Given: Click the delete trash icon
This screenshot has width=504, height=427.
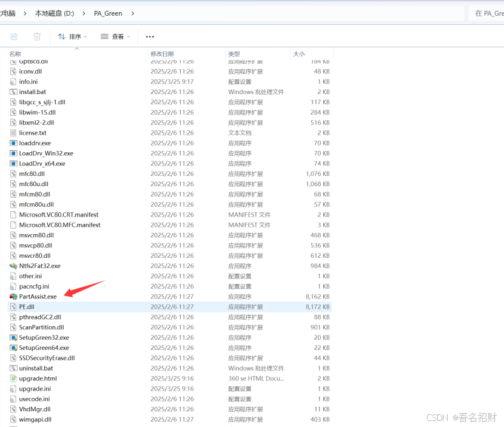Looking at the screenshot, I should 37,36.
